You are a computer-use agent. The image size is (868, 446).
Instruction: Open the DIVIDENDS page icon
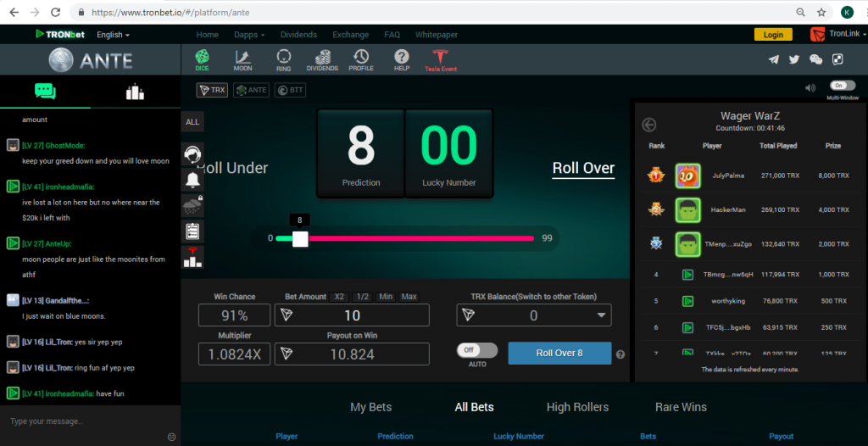tap(322, 60)
